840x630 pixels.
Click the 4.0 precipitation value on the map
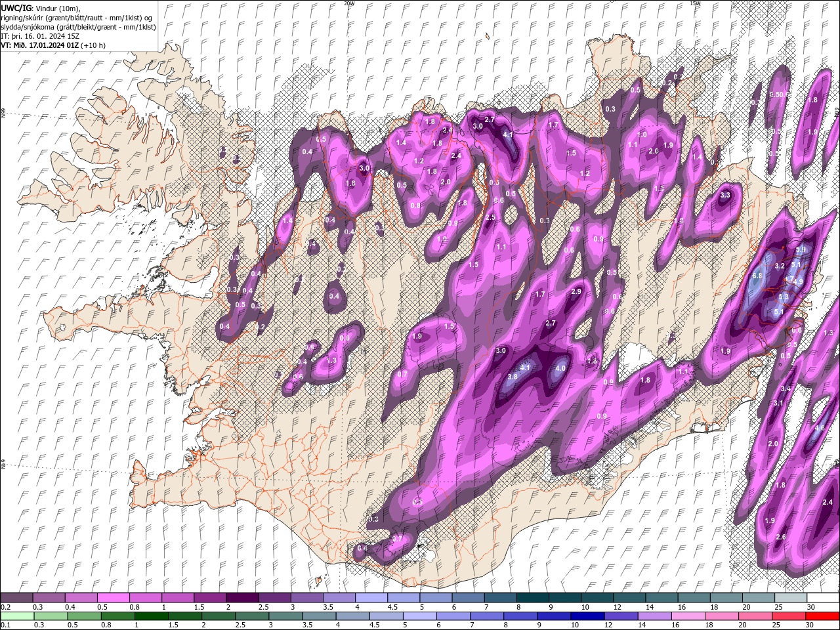tap(560, 368)
